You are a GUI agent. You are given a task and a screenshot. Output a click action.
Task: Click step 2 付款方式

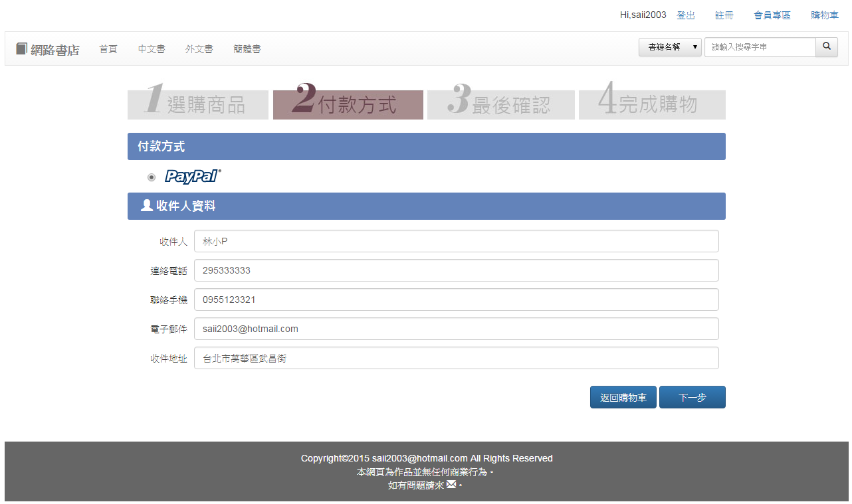click(x=348, y=100)
